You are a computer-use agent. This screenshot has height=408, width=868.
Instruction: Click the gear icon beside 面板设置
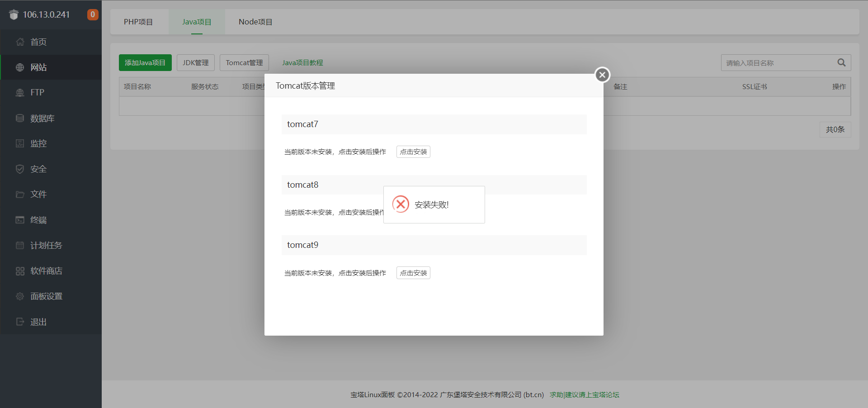click(x=20, y=296)
